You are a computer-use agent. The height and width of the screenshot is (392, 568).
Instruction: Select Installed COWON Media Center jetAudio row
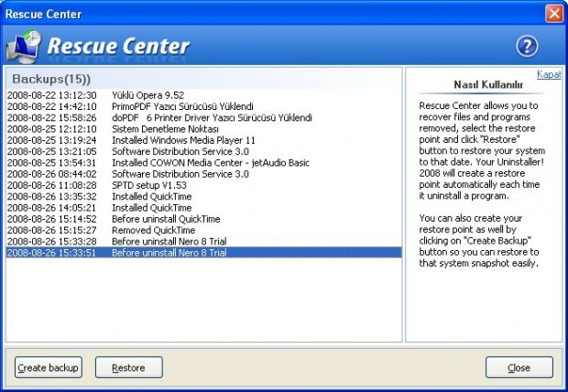click(x=204, y=163)
